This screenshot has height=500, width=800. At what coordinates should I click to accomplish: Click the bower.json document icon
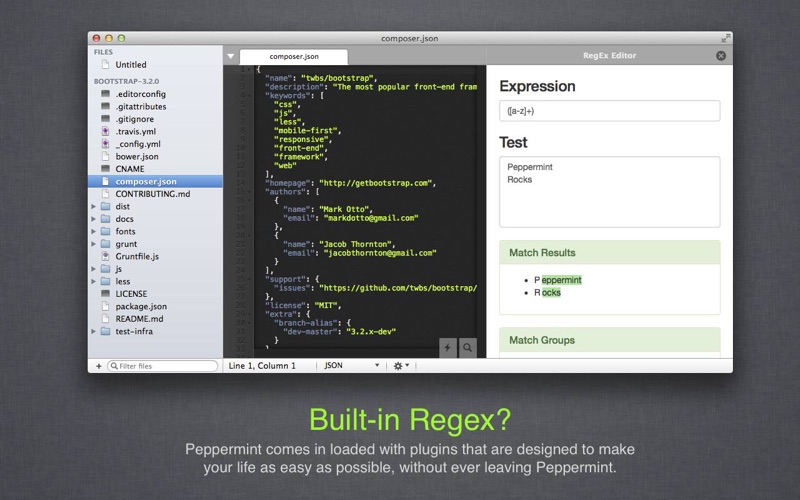click(x=106, y=157)
